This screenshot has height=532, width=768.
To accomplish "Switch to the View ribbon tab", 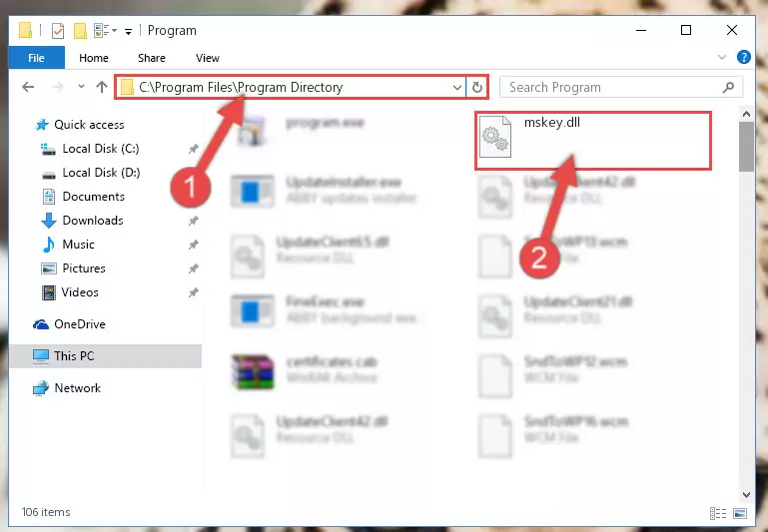I will click(208, 58).
